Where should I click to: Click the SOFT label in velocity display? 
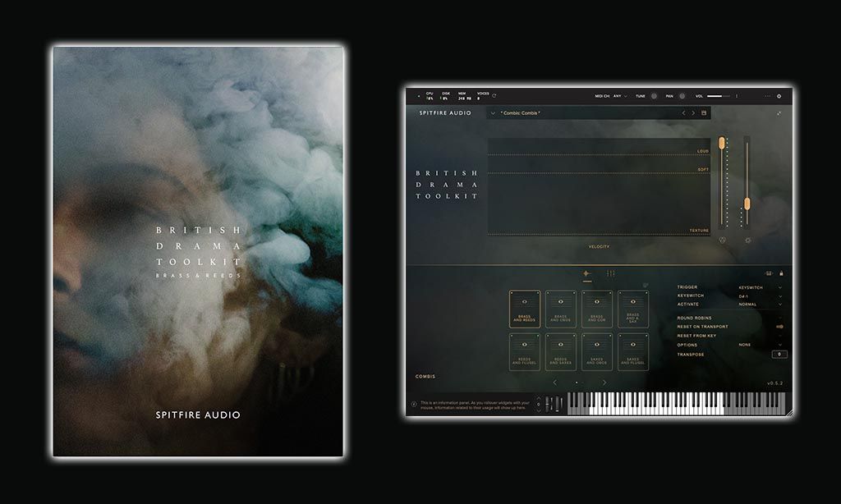703,169
